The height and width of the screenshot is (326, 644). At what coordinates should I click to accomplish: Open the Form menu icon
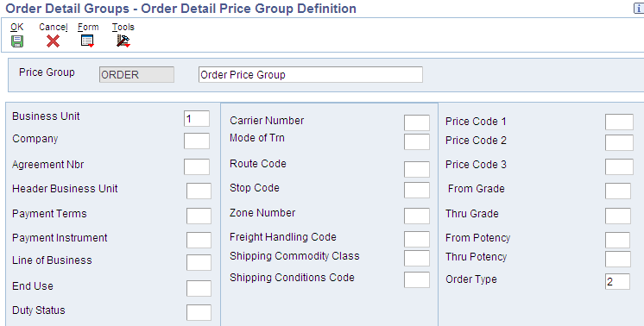87,41
